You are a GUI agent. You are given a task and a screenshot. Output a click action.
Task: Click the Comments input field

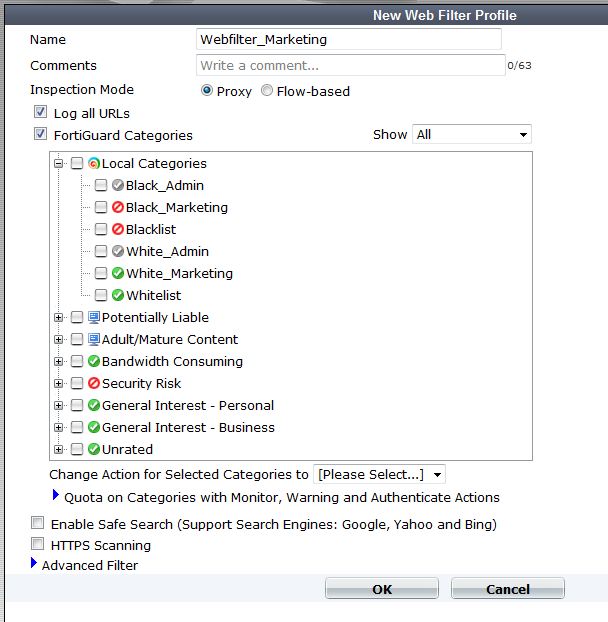coord(351,65)
